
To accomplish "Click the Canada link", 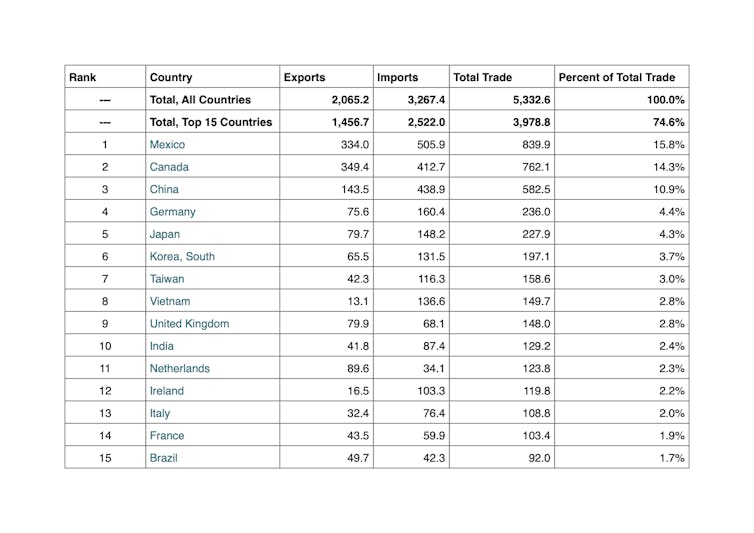I will pos(168,167).
